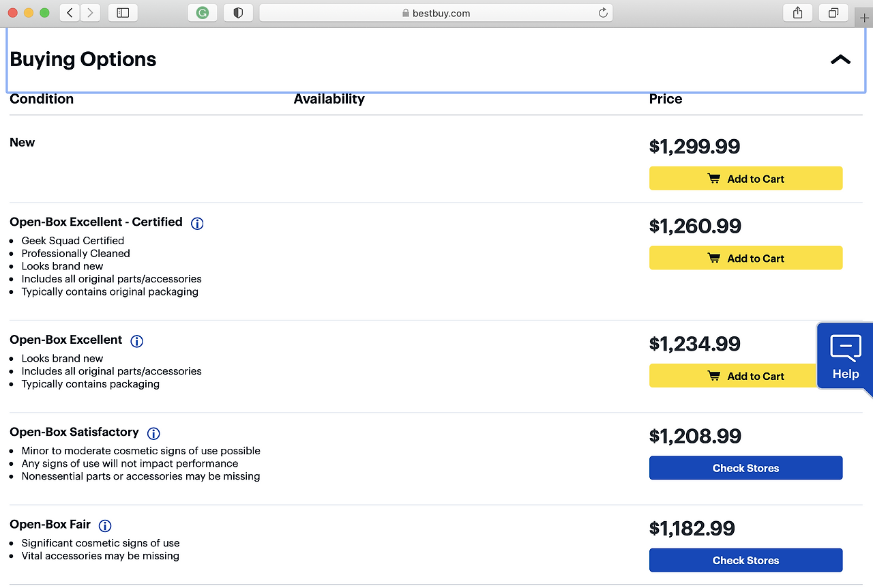Open the Open-Box Fair info icon
873x588 pixels.
point(105,526)
